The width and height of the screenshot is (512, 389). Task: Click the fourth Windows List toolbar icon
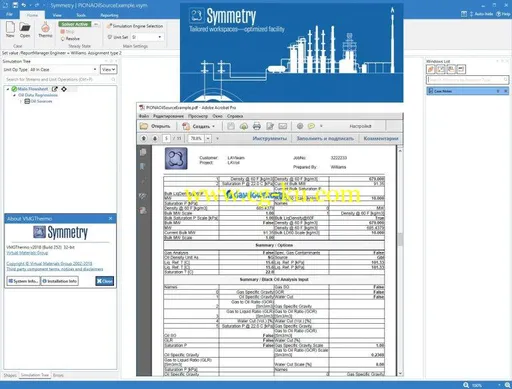coord(461,69)
